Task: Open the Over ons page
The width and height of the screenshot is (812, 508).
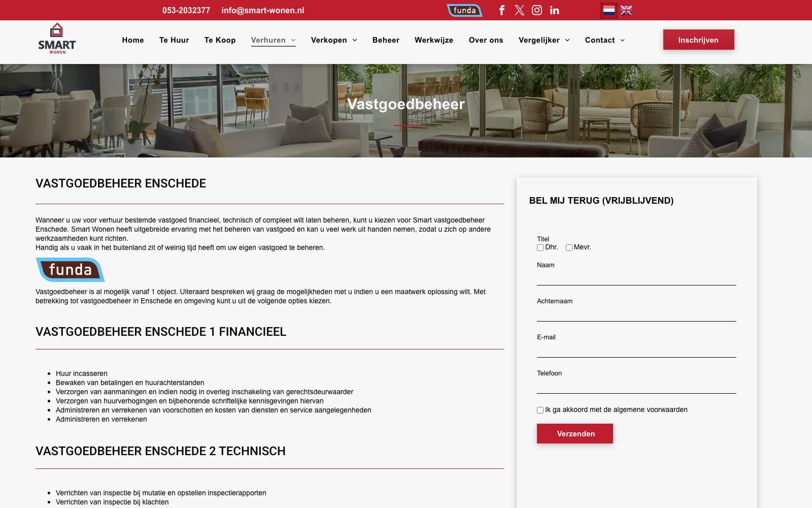Action: pyautogui.click(x=486, y=40)
